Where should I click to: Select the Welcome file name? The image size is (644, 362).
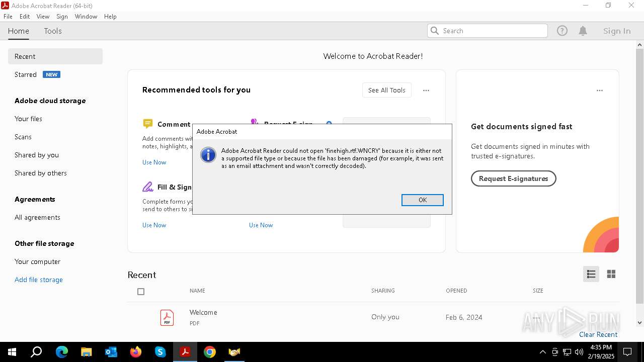pos(203,312)
